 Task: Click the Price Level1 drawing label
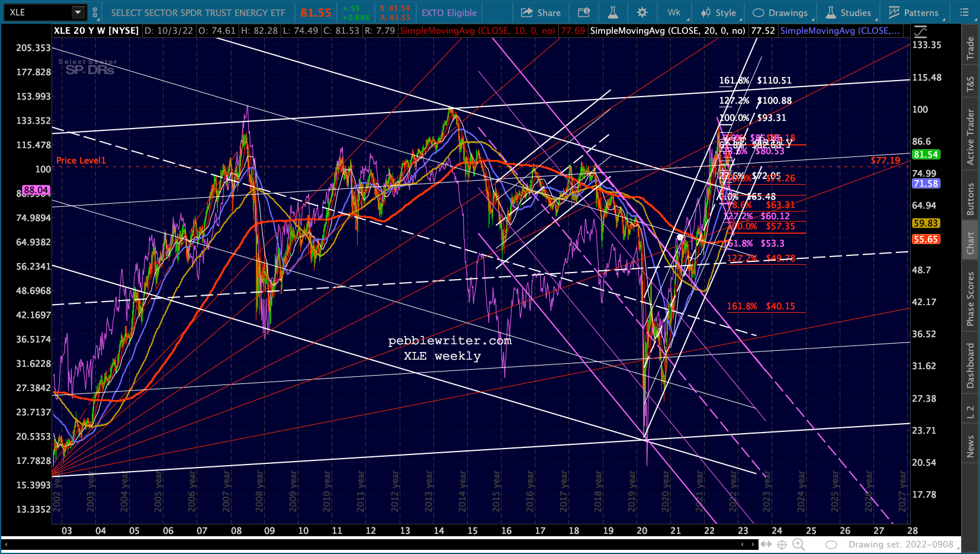[x=81, y=161]
